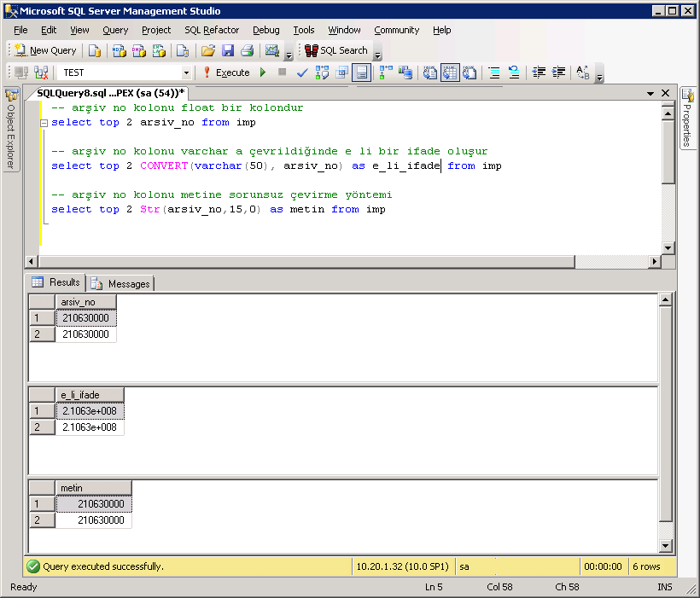700x598 pixels.
Task: Start an Analysis Services MDX query
Action: pos(119,51)
